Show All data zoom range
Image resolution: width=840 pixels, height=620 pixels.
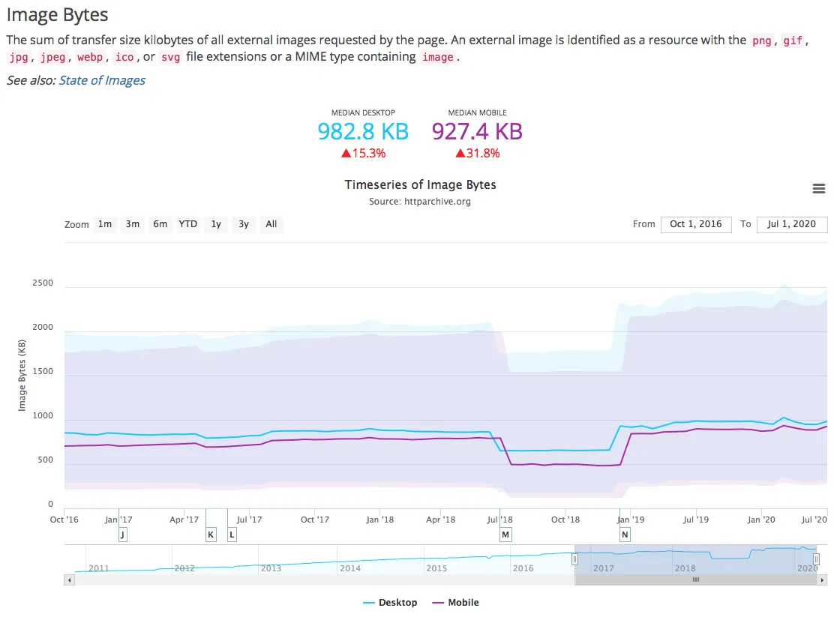pyautogui.click(x=271, y=224)
